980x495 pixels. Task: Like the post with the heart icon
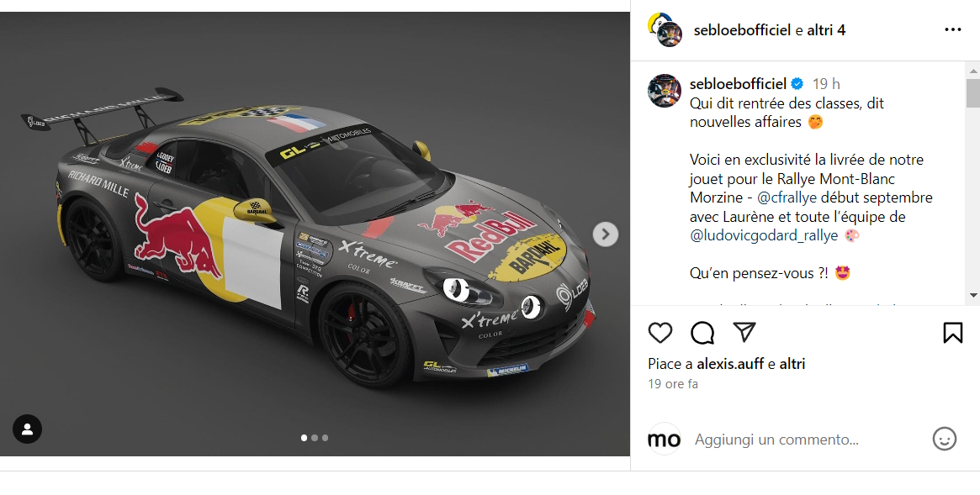tap(660, 333)
